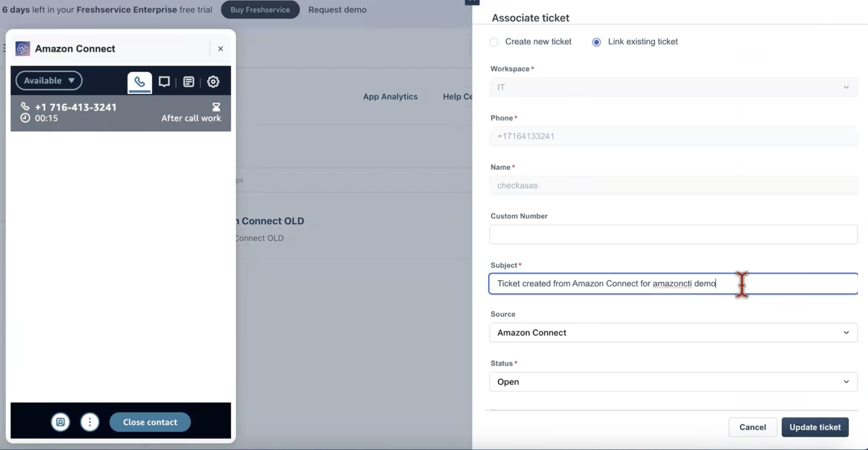Click the contact profile icon button

pos(60,422)
